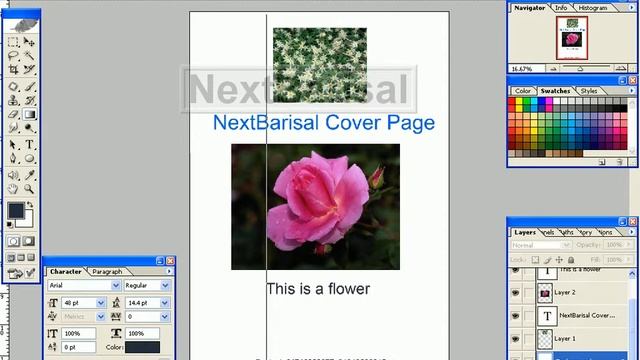Toggle the link box beside Layer 2
This screenshot has width=640, height=360.
pos(529,293)
